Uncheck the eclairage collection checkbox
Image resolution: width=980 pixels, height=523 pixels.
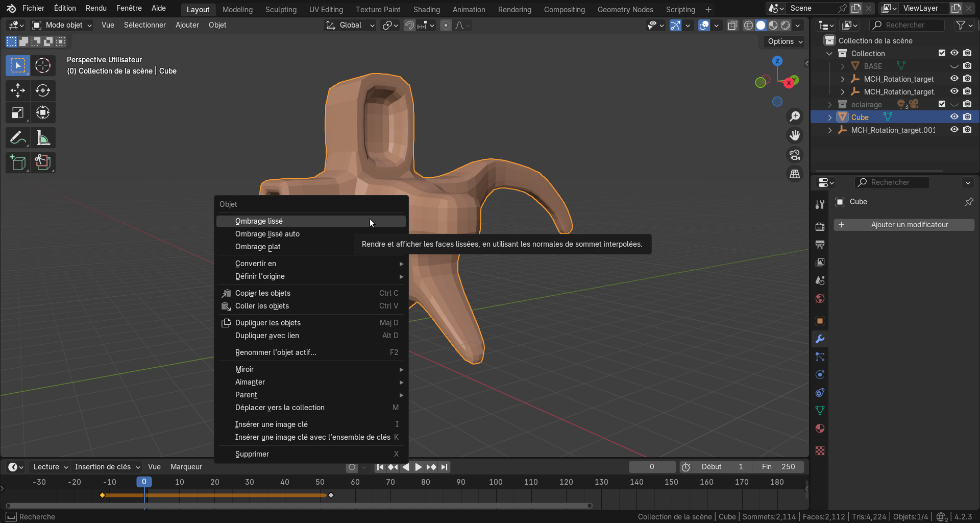point(942,104)
